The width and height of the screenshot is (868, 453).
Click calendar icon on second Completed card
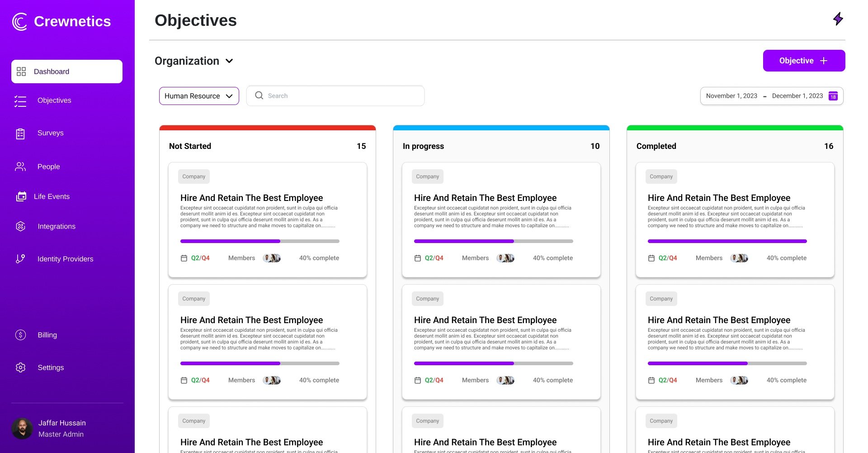pyautogui.click(x=651, y=380)
